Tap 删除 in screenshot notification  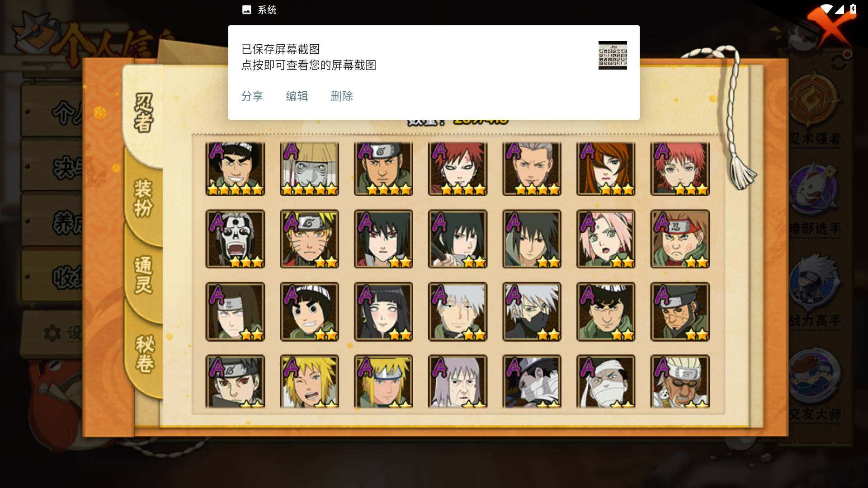click(x=342, y=96)
